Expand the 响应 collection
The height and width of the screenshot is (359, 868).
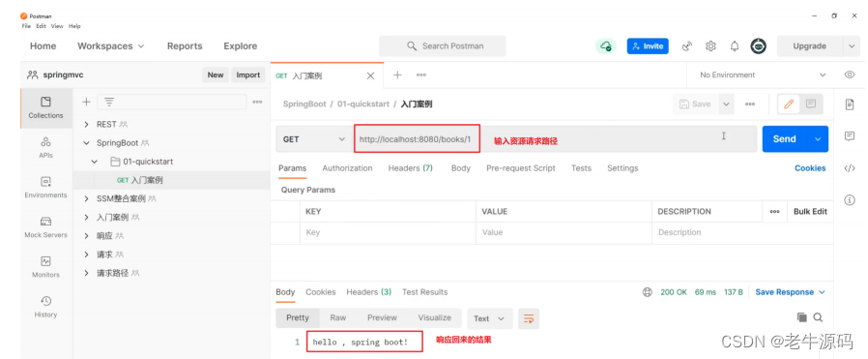pyautogui.click(x=86, y=235)
